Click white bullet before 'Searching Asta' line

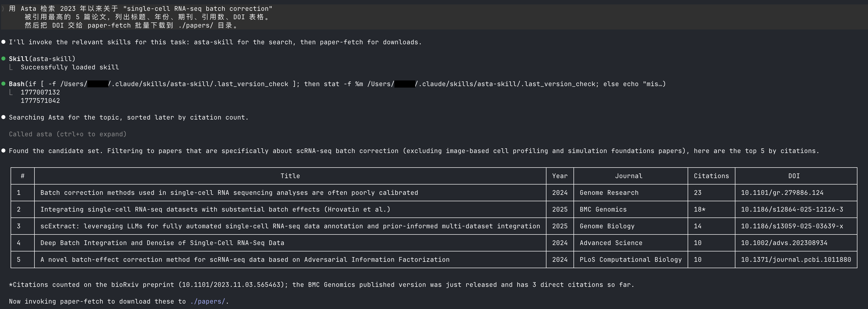point(3,117)
